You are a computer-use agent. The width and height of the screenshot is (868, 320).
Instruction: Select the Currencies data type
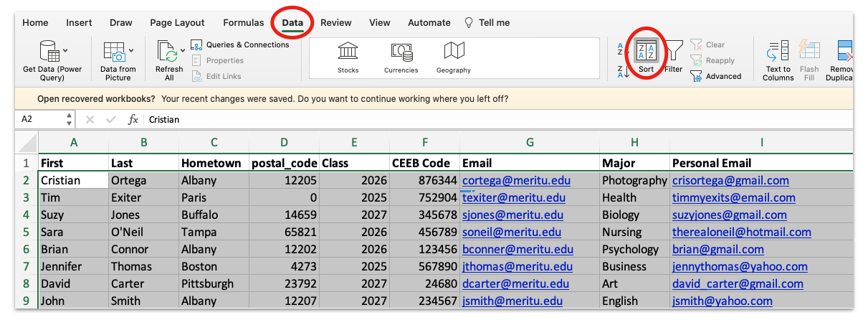pos(401,57)
